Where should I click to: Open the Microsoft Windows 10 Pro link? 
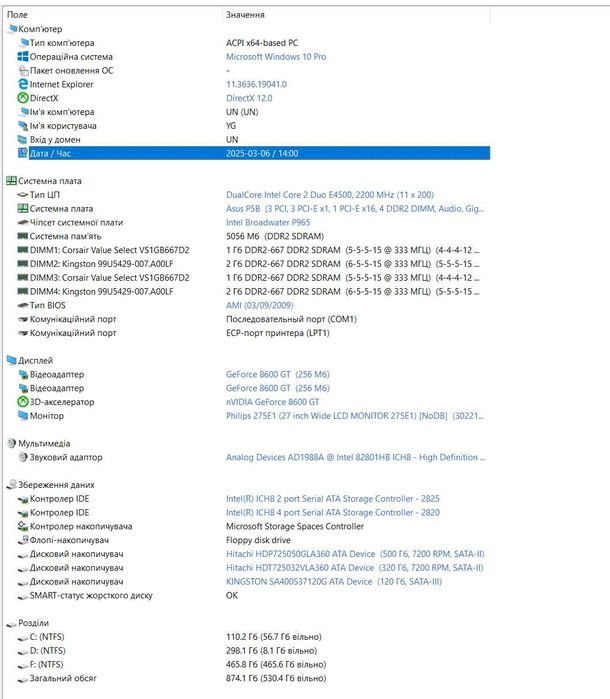(x=276, y=57)
